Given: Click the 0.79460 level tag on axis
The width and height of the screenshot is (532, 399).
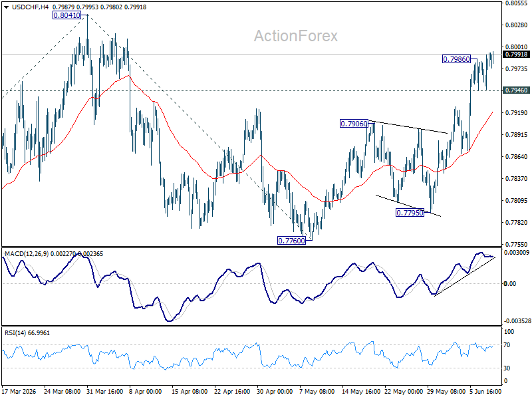Looking at the screenshot, I should [516, 90].
